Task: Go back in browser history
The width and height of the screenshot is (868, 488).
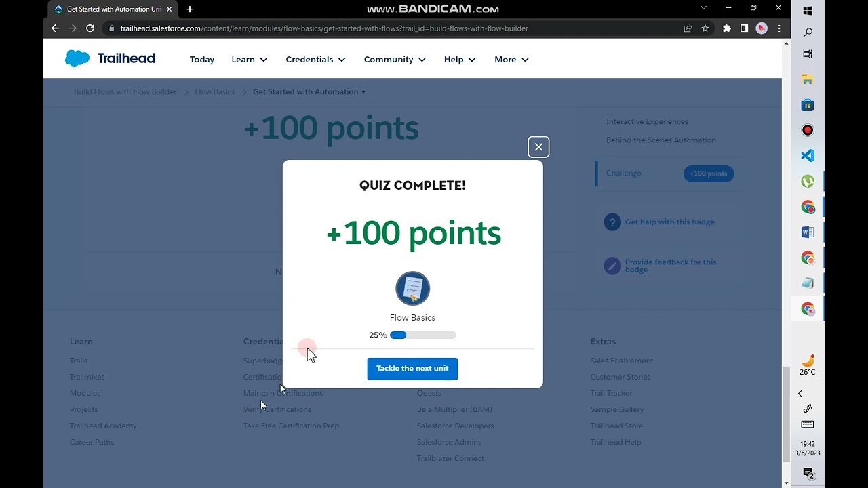Action: 55,28
